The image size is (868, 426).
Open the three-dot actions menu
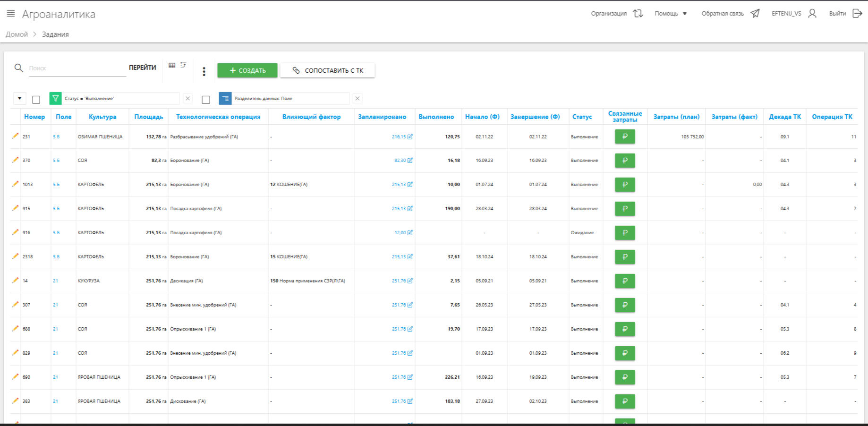pyautogui.click(x=204, y=71)
